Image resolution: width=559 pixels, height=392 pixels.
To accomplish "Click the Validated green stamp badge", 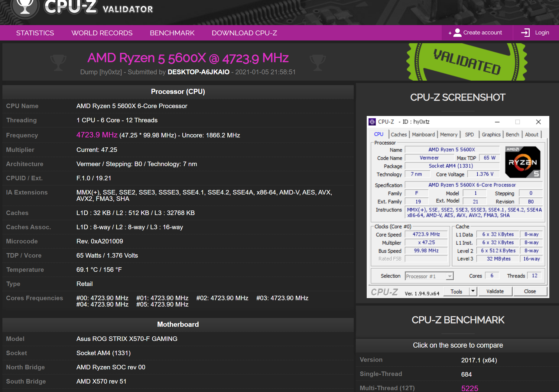I will 467,62.
